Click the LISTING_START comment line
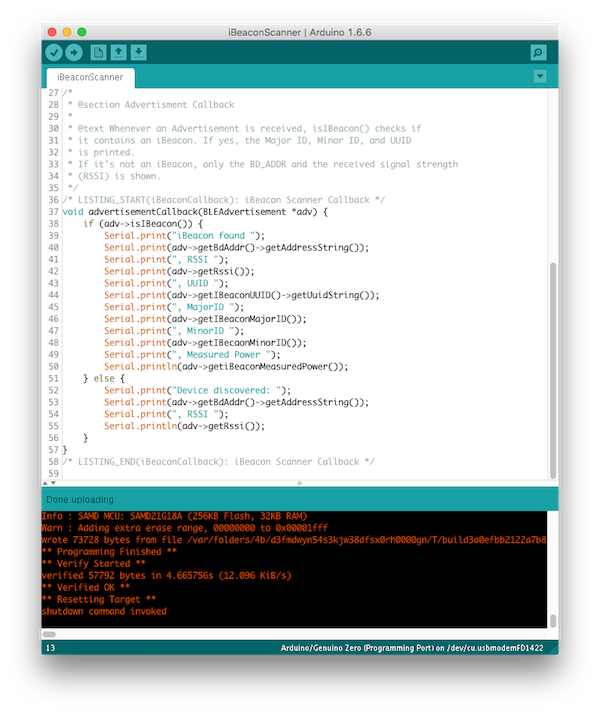 tap(224, 200)
